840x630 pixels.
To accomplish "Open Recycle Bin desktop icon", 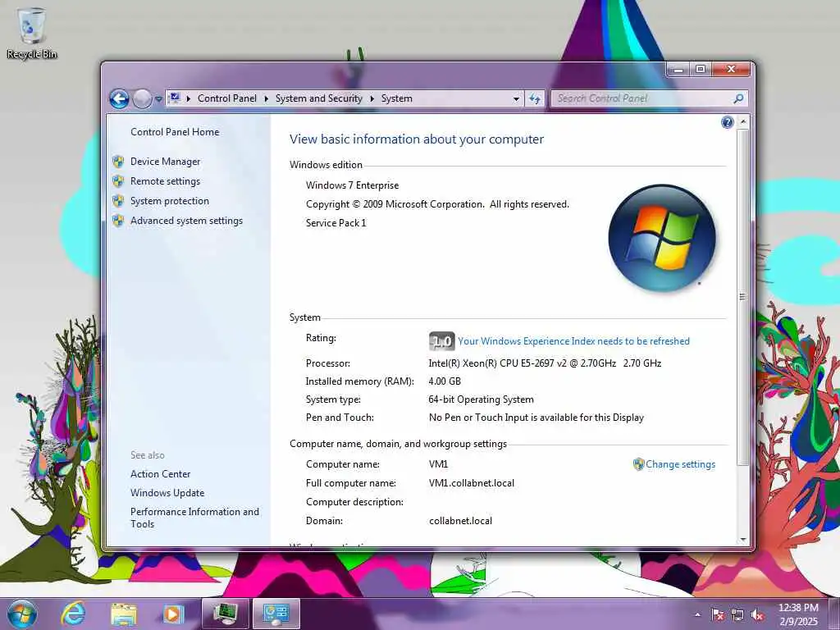I will tap(32, 33).
